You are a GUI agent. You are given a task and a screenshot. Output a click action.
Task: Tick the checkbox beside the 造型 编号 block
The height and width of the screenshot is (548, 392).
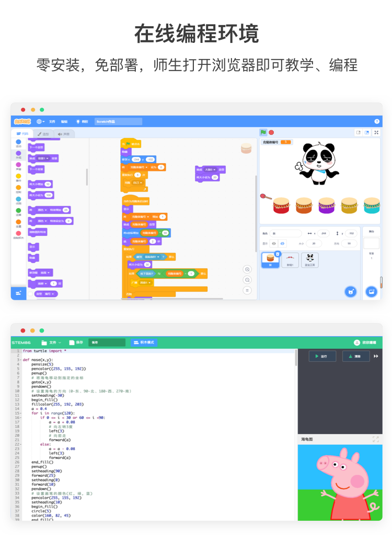tap(31, 294)
